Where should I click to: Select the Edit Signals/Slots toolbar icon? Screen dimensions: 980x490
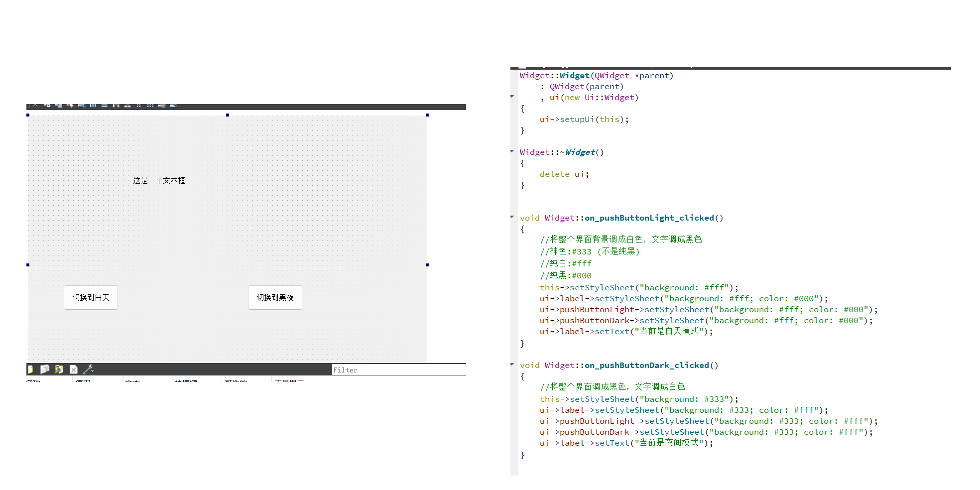pos(59,106)
